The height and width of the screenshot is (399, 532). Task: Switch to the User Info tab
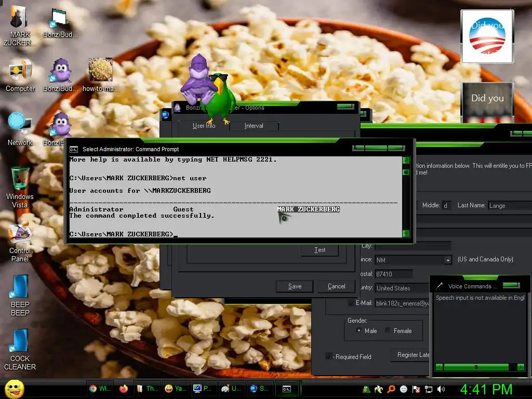tap(204, 126)
